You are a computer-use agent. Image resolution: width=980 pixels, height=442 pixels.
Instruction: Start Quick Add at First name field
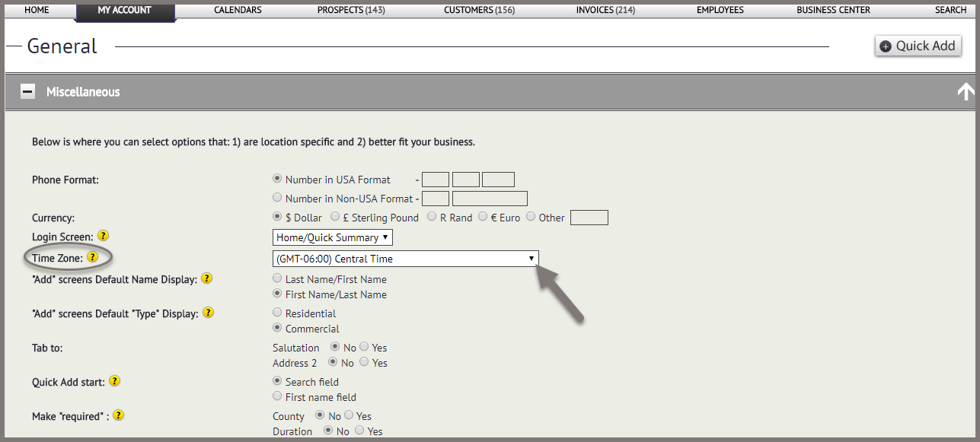point(277,396)
